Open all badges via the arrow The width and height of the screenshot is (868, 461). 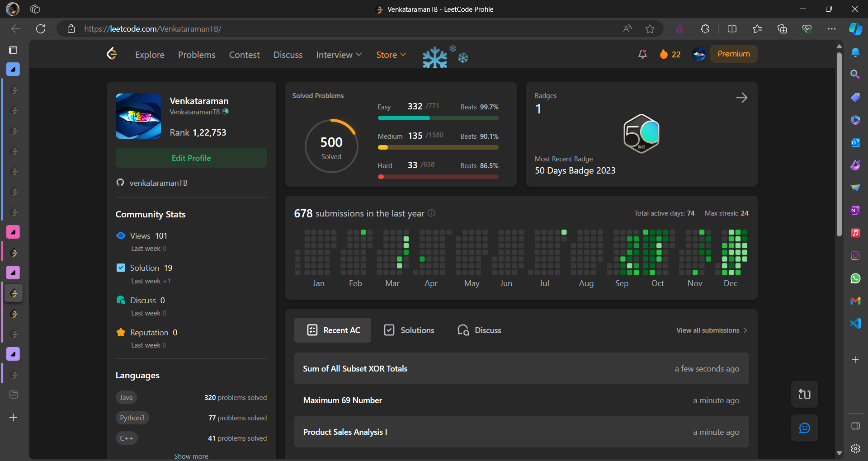click(742, 98)
